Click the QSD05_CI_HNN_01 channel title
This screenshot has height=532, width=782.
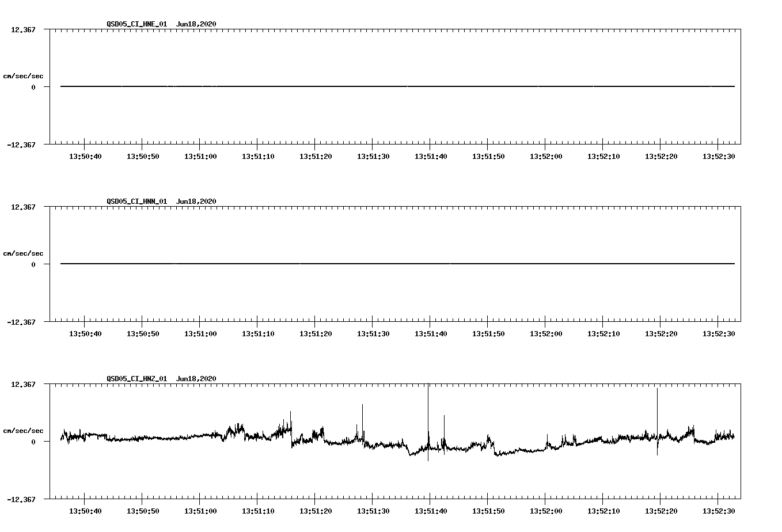[137, 202]
